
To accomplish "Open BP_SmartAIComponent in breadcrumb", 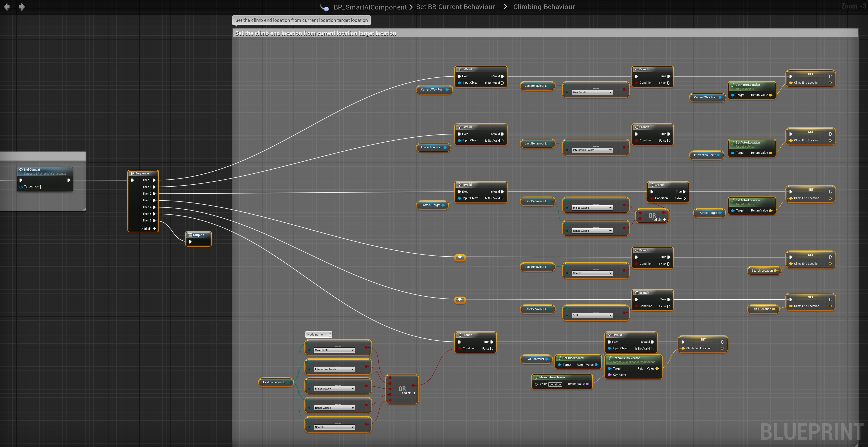I will point(370,7).
